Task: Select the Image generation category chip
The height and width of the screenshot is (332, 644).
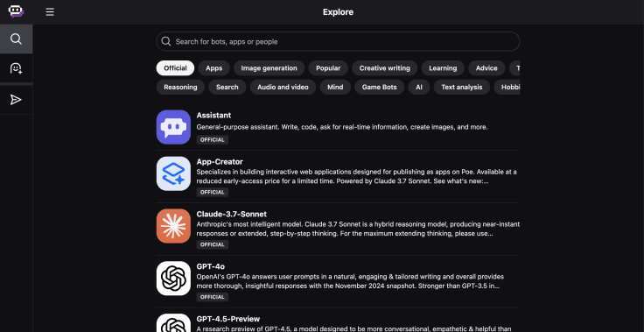Action: click(269, 68)
